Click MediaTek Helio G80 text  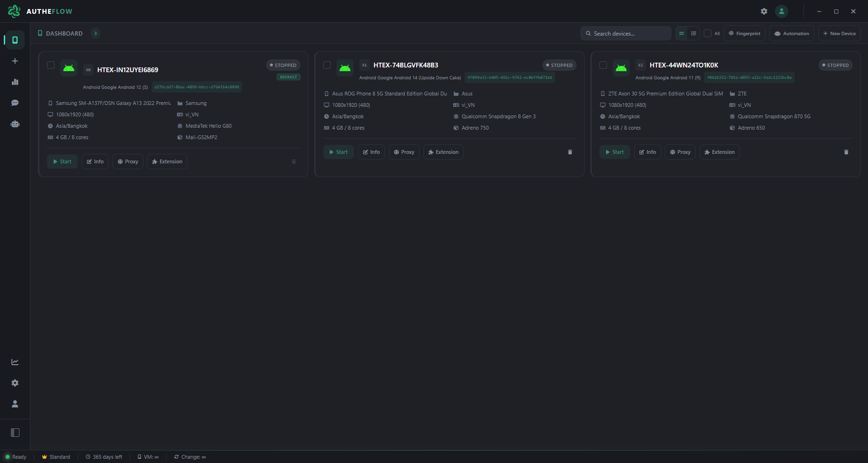208,126
